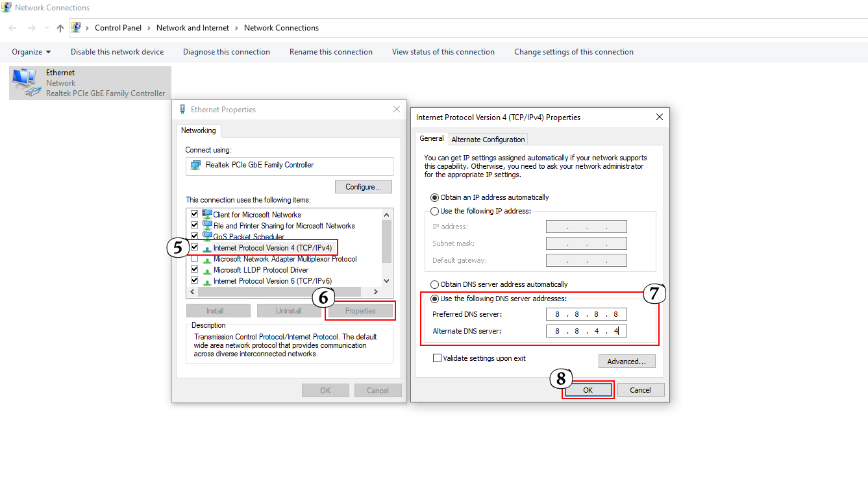Click the Preferred DNS server field

click(x=586, y=314)
